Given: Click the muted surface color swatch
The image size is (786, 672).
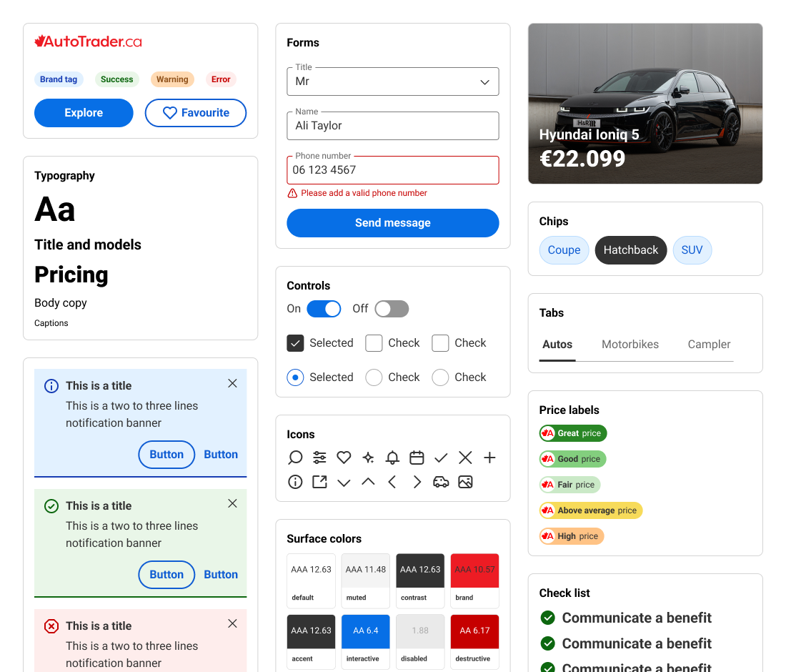Looking at the screenshot, I should [x=365, y=570].
